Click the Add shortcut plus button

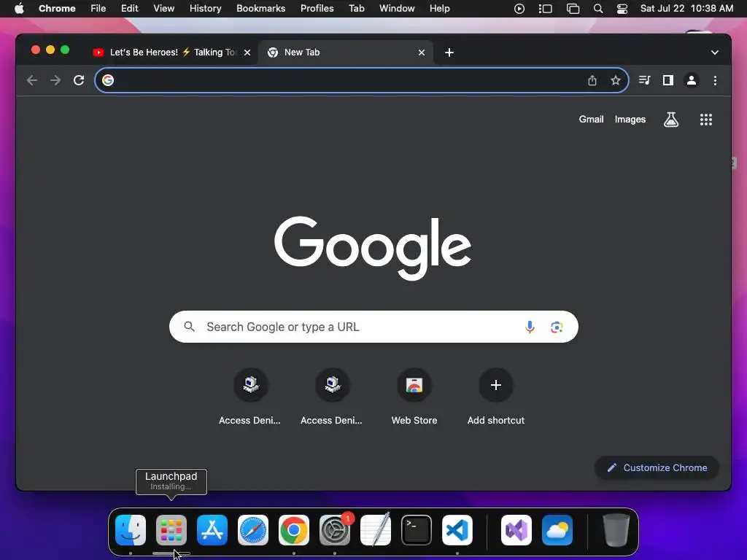pyautogui.click(x=496, y=385)
